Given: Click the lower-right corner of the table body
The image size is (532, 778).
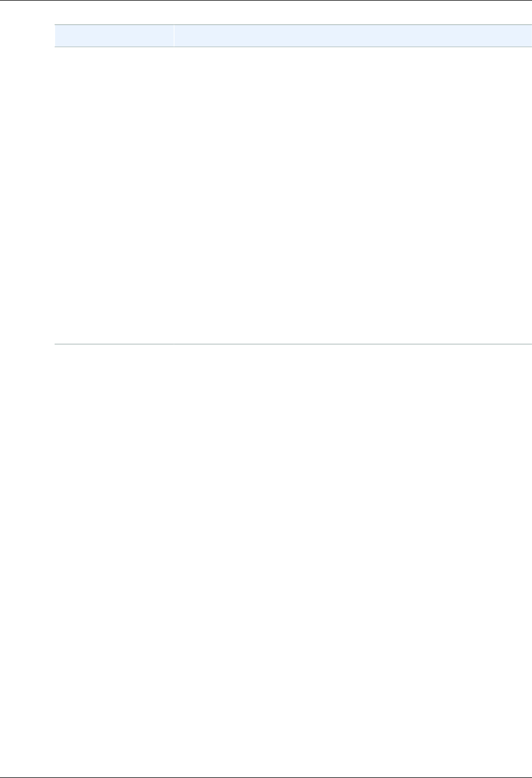Looking at the screenshot, I should (x=527, y=339).
